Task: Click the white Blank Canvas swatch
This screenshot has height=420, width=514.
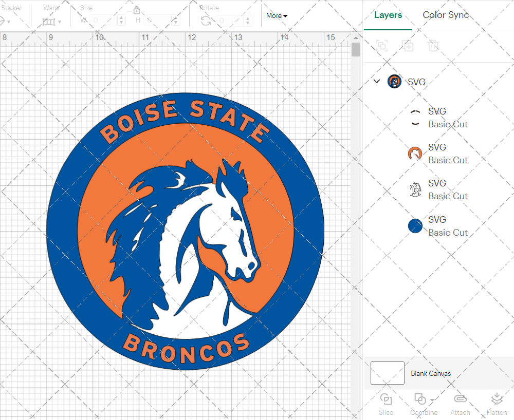Action: tap(387, 373)
